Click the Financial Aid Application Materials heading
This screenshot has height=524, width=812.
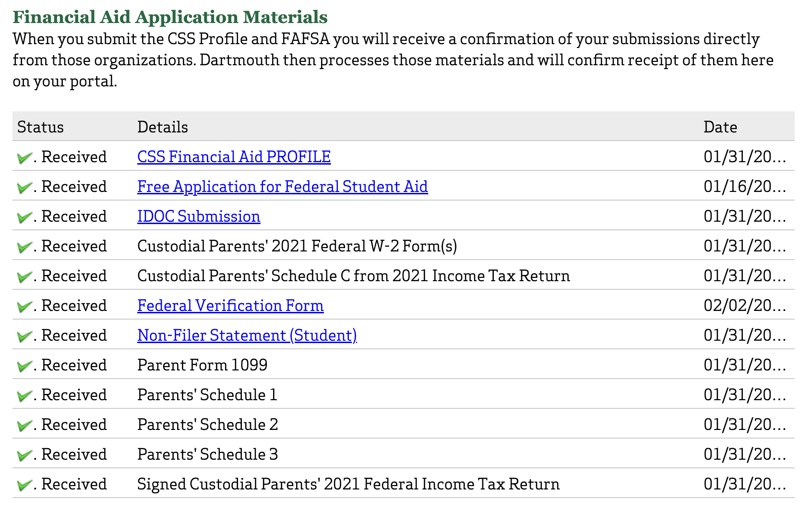[x=170, y=17]
